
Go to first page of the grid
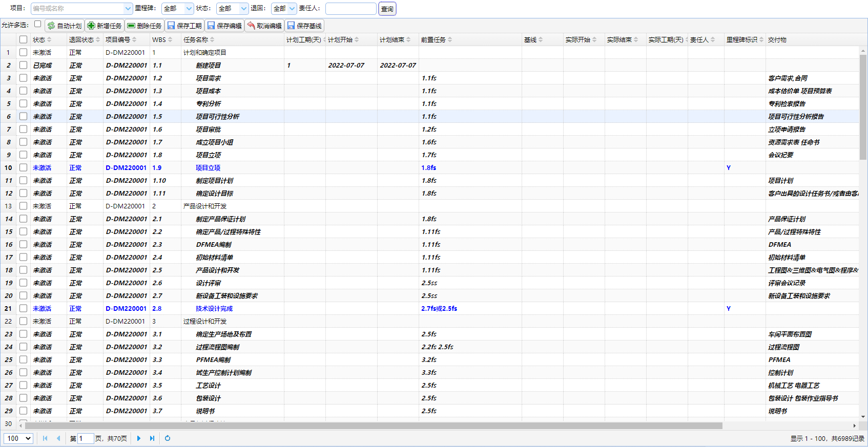click(x=45, y=438)
